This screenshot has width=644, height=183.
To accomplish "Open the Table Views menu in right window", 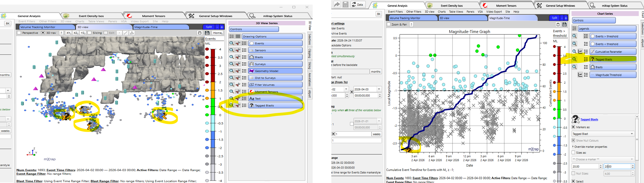I will pyautogui.click(x=456, y=12).
